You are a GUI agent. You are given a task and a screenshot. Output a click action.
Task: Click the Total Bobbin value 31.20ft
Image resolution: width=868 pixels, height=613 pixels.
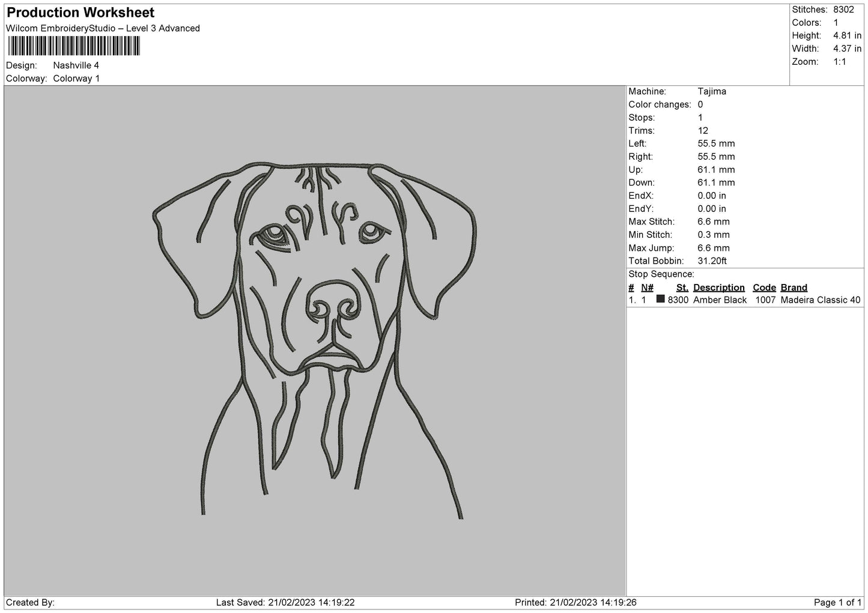pos(712,261)
